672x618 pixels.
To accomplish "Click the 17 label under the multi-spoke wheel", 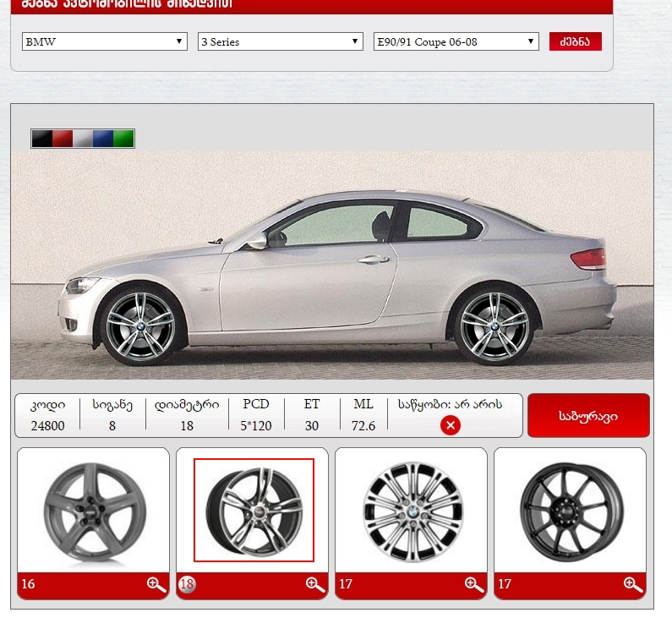I will point(346,583).
